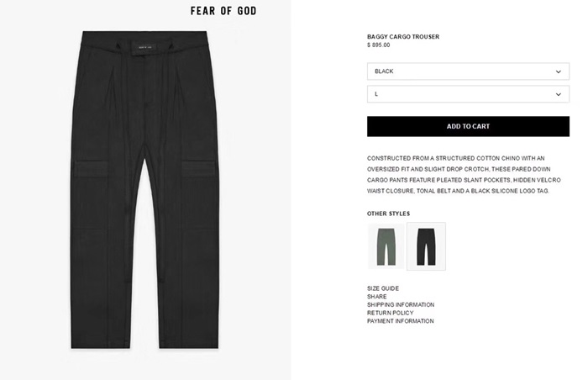Screen dimensions: 588x380
Task: Click the Fear of God logo
Action: (x=223, y=11)
